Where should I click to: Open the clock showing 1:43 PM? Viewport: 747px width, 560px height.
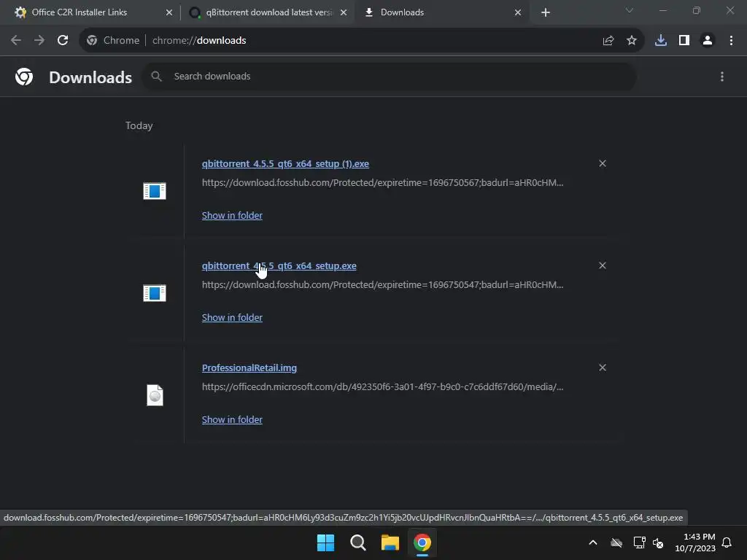[x=695, y=542]
